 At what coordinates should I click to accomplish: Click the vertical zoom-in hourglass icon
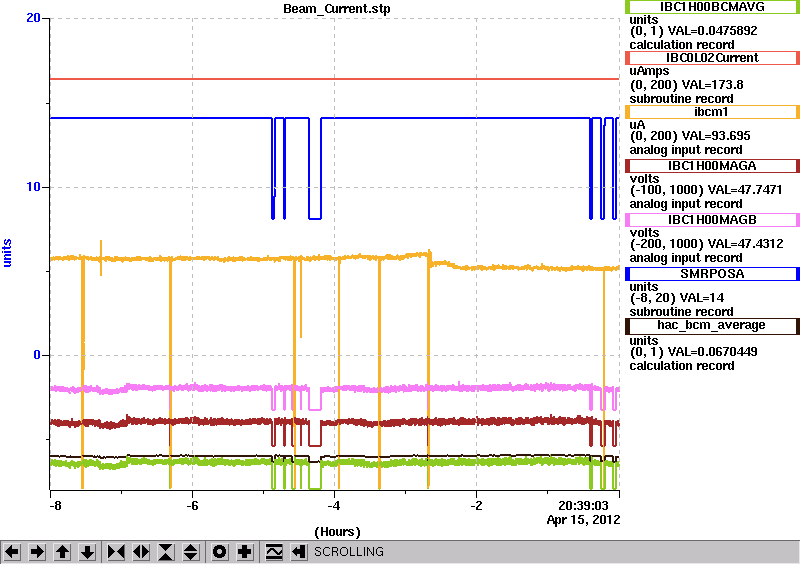pyautogui.click(x=166, y=552)
